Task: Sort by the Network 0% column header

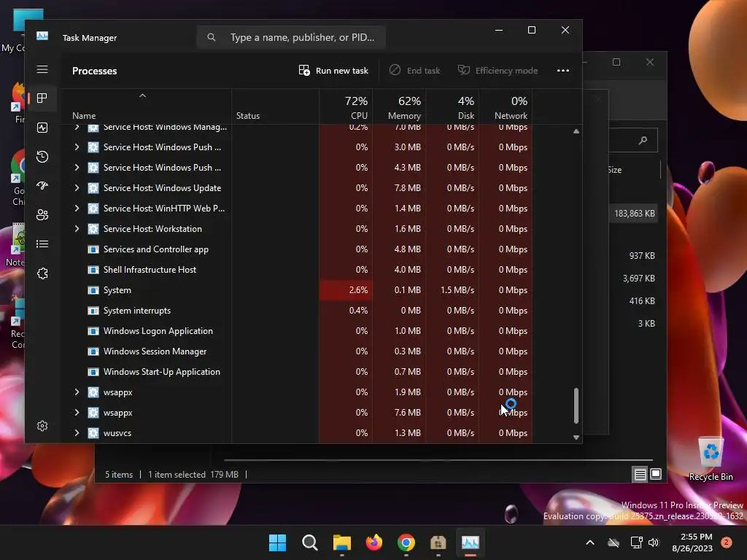Action: 506,107
